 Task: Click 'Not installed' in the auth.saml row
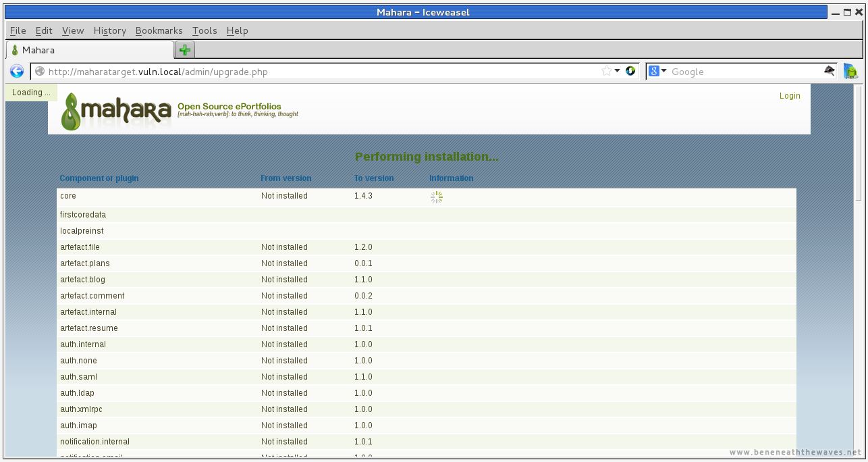[284, 377]
